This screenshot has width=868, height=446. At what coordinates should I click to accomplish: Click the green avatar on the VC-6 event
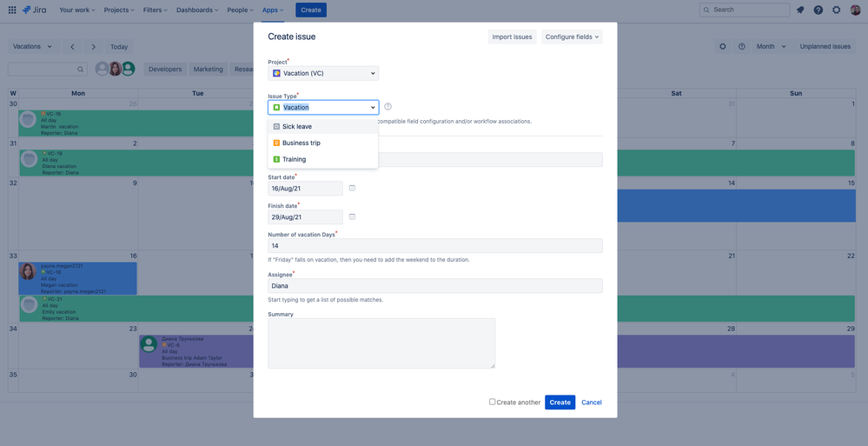[149, 344]
